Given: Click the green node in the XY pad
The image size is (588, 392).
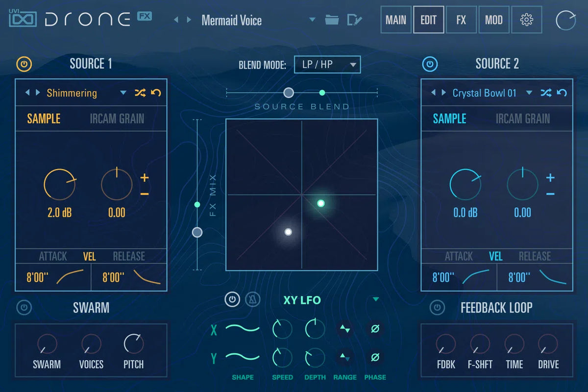Looking at the screenshot, I should coord(321,203).
